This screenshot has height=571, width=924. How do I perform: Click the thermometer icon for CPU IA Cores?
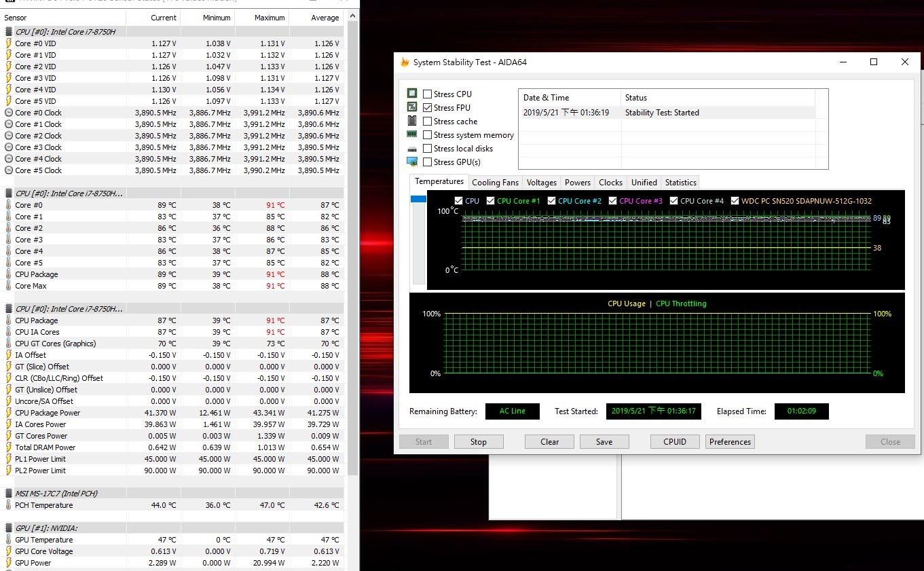pyautogui.click(x=9, y=332)
